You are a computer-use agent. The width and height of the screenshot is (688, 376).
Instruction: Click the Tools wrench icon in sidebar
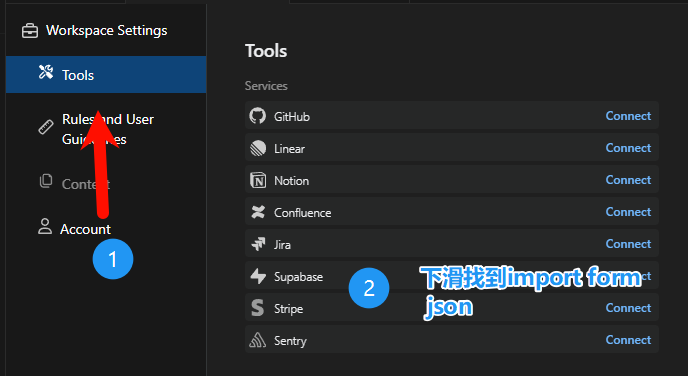pos(46,72)
